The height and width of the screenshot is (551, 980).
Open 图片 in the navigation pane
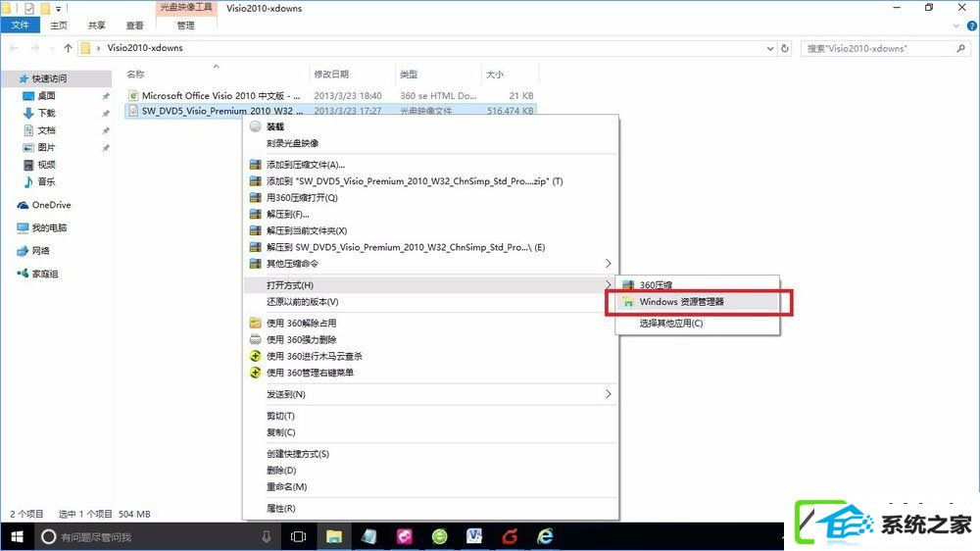pyautogui.click(x=46, y=147)
